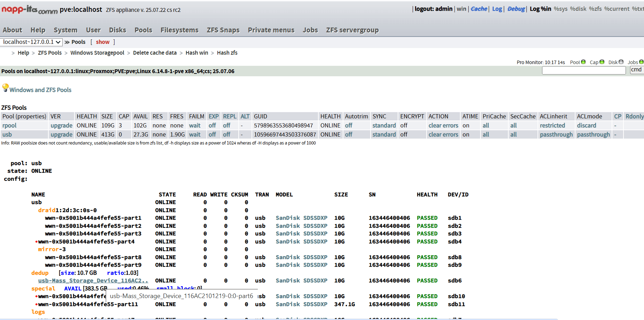This screenshot has height=320, width=644.
Task: Click the Cap monitor status light
Action: coord(602,62)
